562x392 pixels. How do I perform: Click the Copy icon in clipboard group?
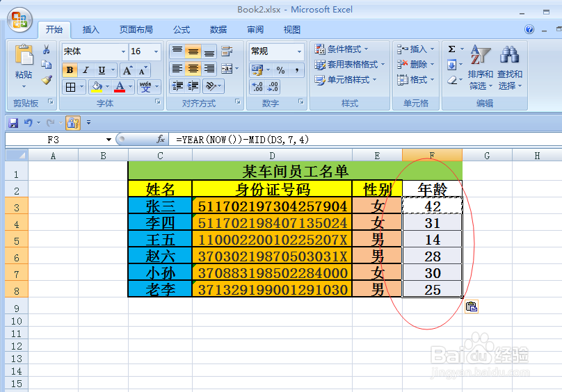pyautogui.click(x=46, y=65)
